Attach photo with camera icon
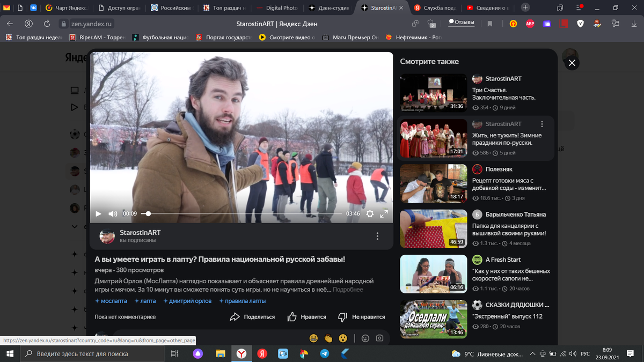The image size is (644, 362). pos(379,338)
